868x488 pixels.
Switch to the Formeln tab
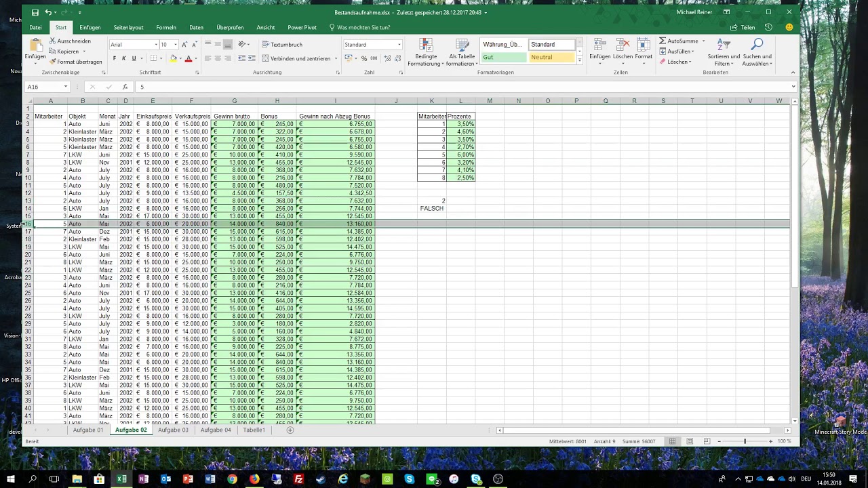(166, 28)
